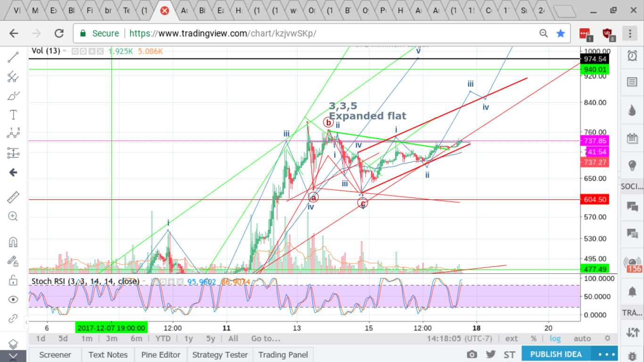Toggle hide all drawings eye icon
The image size is (644, 362).
pyautogui.click(x=13, y=299)
